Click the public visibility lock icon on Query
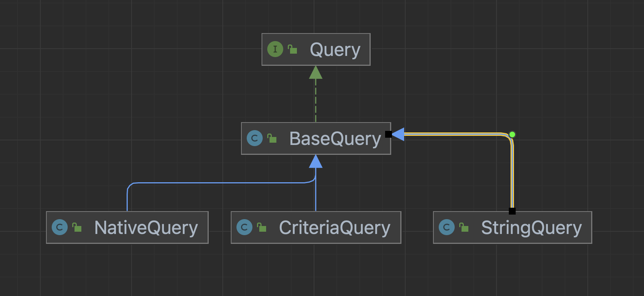644x296 pixels. [292, 49]
